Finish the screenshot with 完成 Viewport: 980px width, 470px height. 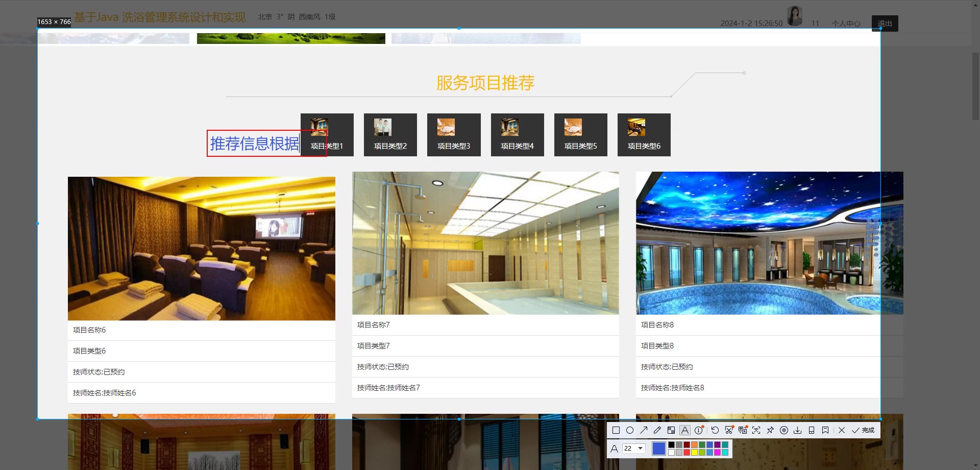[863, 430]
